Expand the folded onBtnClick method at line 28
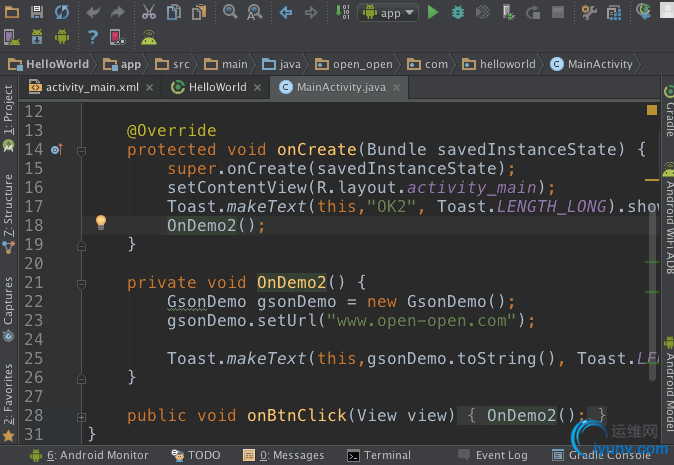This screenshot has height=465, width=674. point(81,417)
